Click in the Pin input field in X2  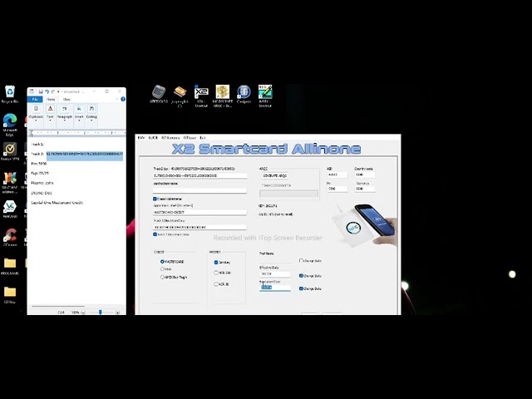pos(337,189)
